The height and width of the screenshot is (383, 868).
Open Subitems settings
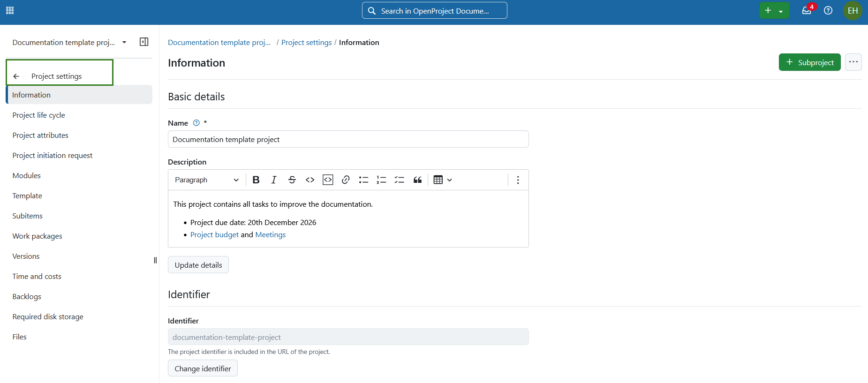point(79,216)
